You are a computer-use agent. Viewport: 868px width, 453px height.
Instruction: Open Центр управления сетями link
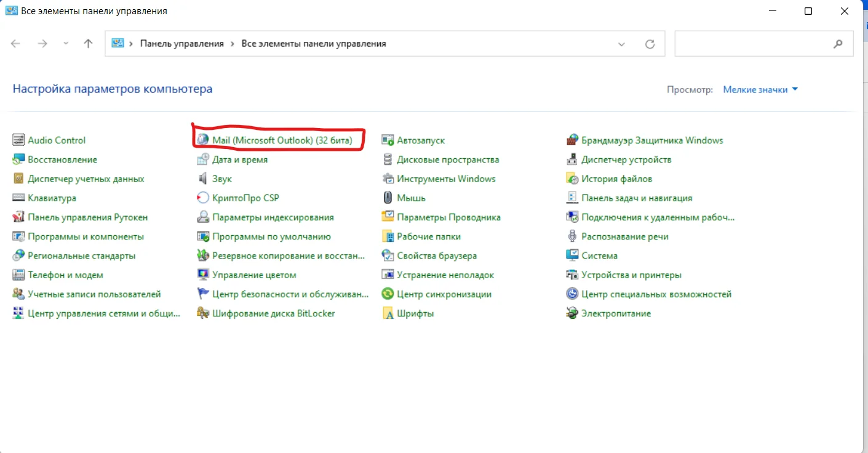point(104,313)
